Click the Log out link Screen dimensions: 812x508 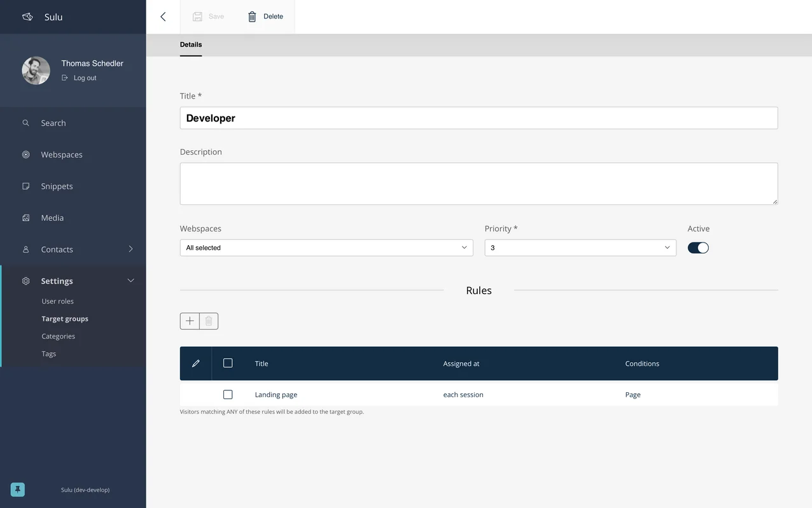coord(85,78)
